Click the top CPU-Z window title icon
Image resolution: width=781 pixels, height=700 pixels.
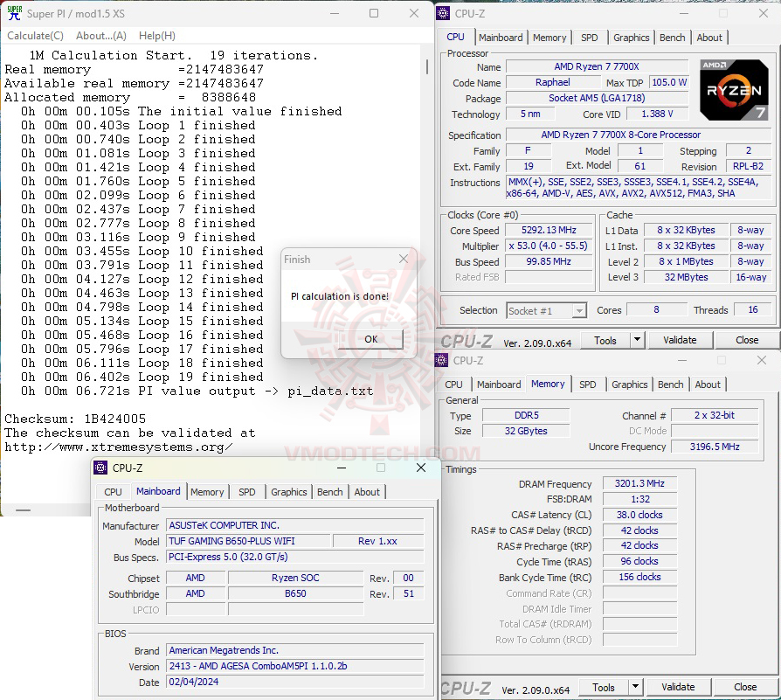point(443,13)
